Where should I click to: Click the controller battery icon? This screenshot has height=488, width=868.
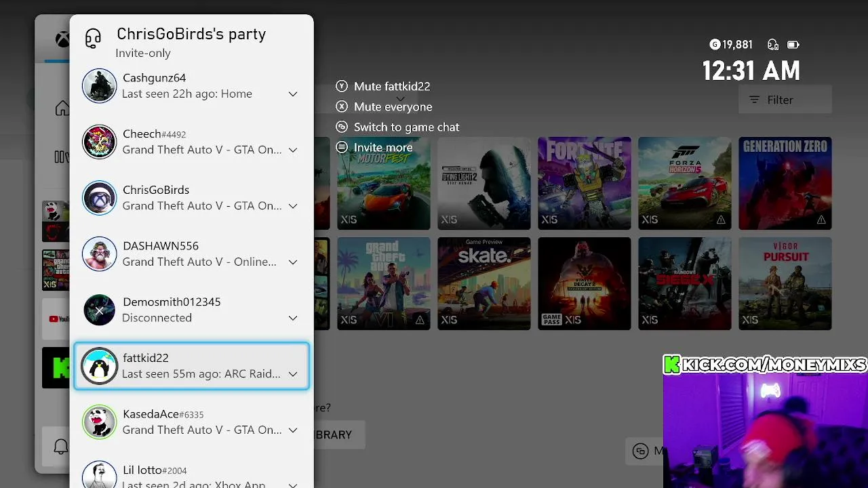coord(793,45)
